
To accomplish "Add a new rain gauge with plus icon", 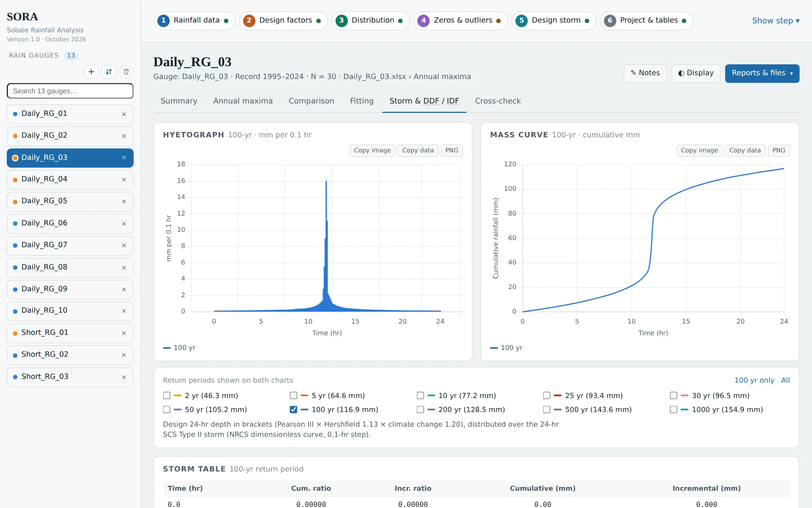I will [x=91, y=72].
